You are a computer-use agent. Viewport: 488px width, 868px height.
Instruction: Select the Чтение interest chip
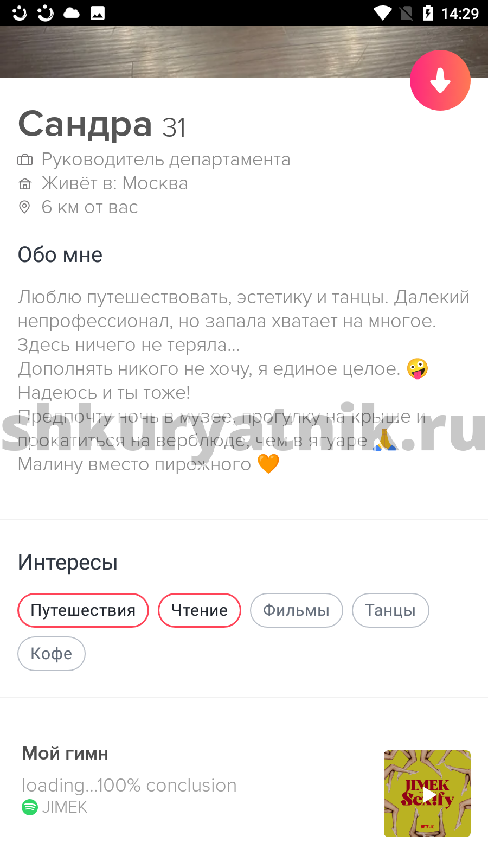point(200,610)
